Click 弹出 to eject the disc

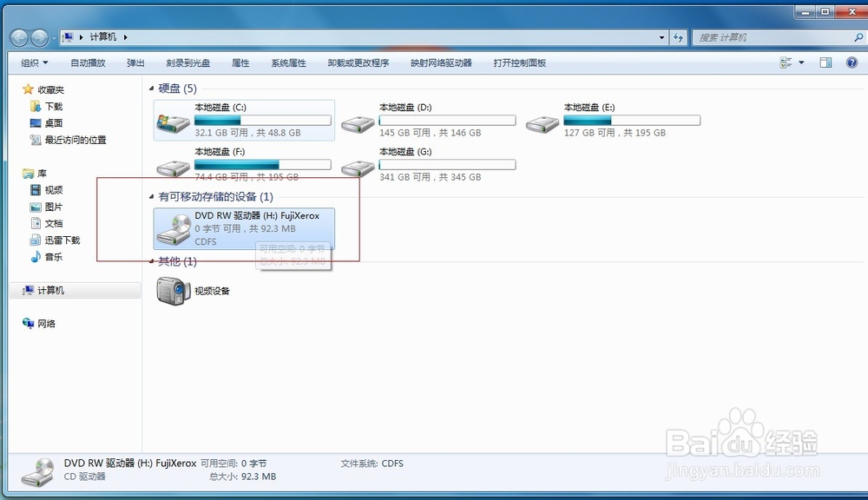[135, 62]
